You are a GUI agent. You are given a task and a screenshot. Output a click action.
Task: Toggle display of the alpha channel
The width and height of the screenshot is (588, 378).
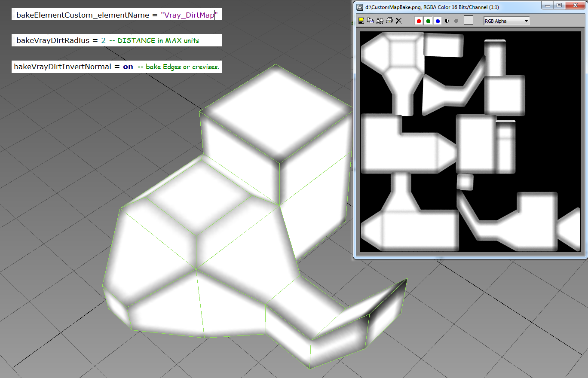(x=447, y=21)
